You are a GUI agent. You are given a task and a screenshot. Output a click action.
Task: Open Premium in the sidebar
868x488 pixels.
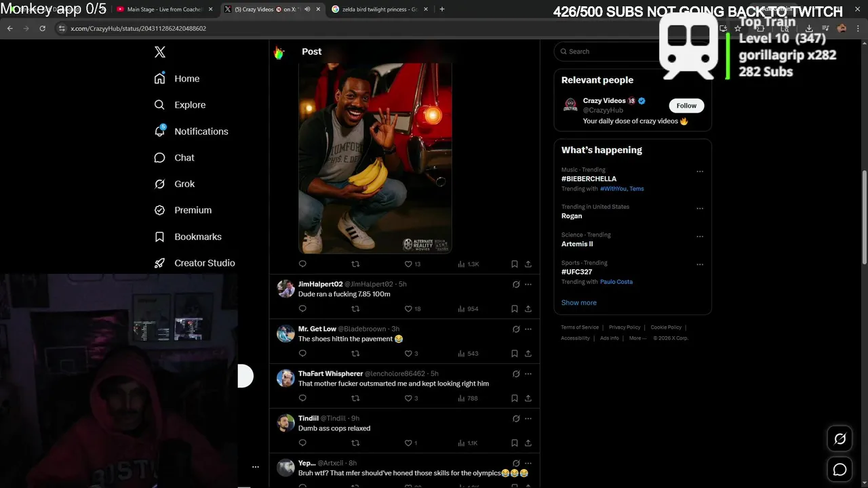(183, 210)
